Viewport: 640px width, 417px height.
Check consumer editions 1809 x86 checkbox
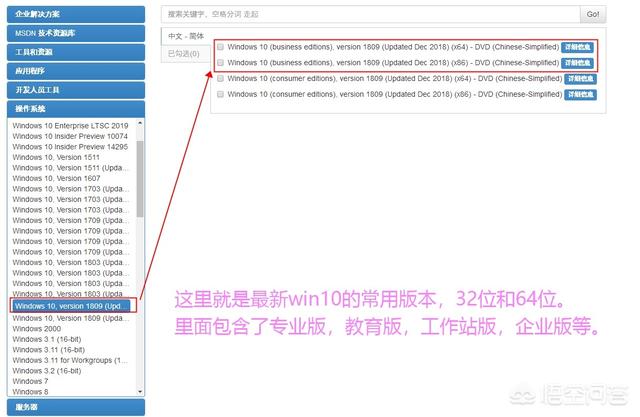220,94
